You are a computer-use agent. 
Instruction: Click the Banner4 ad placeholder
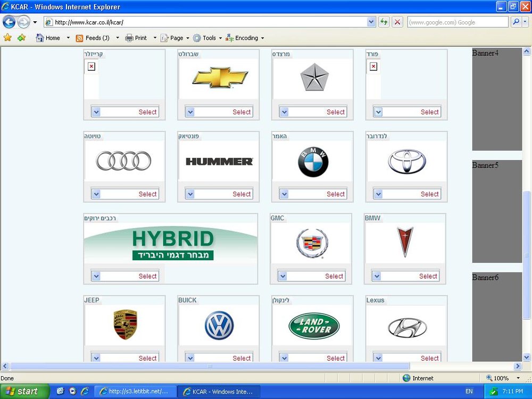pos(497,99)
